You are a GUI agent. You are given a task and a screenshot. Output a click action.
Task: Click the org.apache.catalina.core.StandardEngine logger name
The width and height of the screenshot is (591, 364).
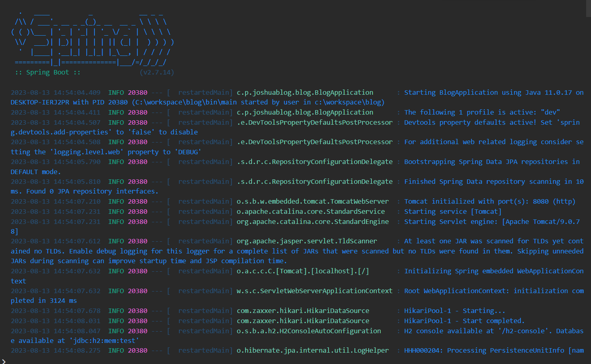coord(313,222)
